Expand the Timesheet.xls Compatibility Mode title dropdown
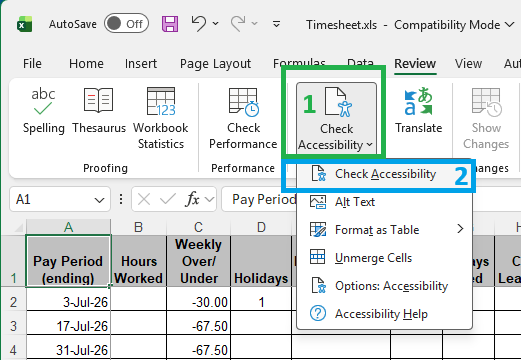Image resolution: width=521 pixels, height=360 pixels. [510, 25]
